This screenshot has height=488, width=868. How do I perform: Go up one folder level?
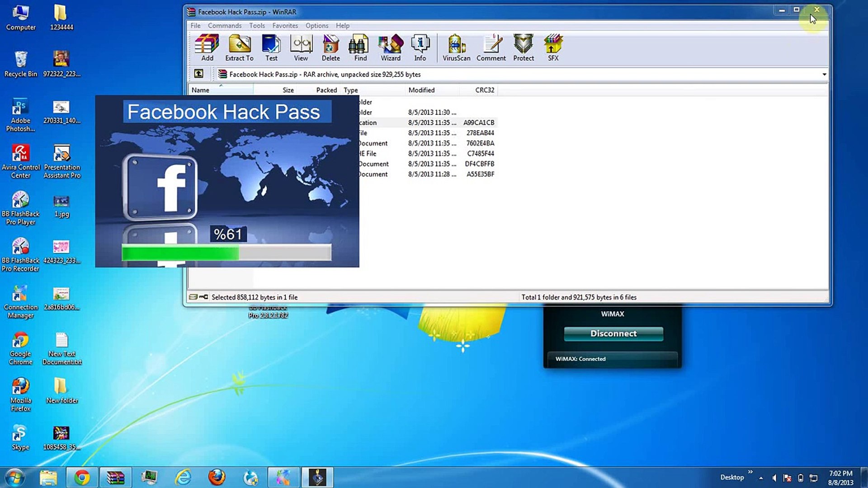[x=198, y=74]
